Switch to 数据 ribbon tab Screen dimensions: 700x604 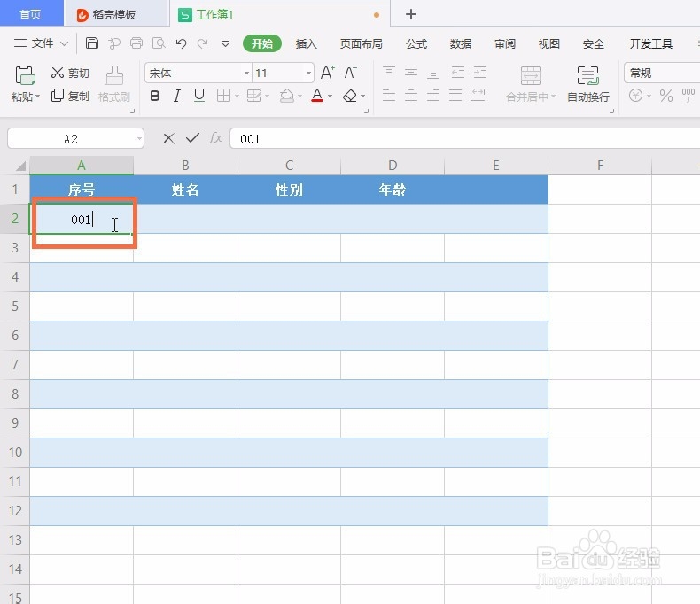(460, 43)
